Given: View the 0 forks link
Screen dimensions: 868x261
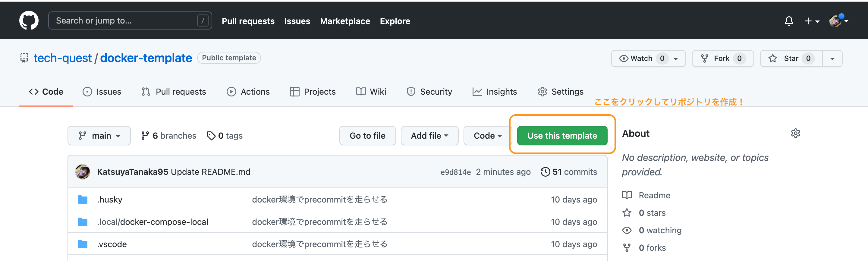Looking at the screenshot, I should [652, 248].
